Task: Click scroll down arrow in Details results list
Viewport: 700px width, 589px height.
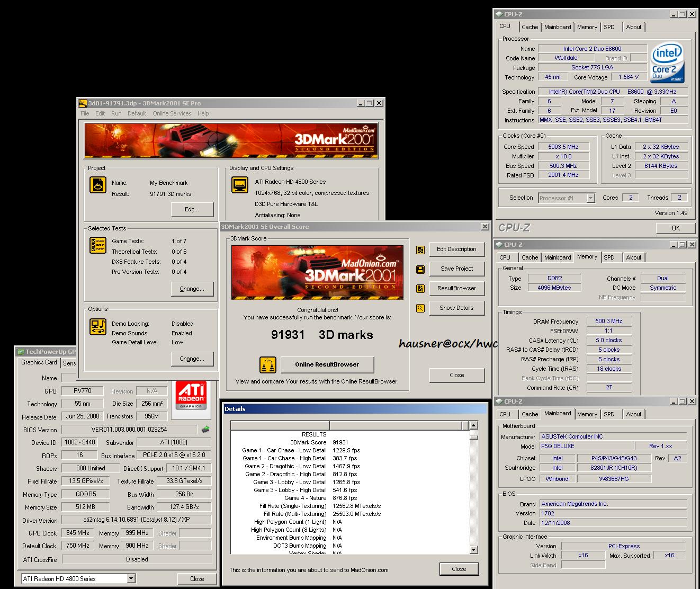Action: [x=473, y=550]
